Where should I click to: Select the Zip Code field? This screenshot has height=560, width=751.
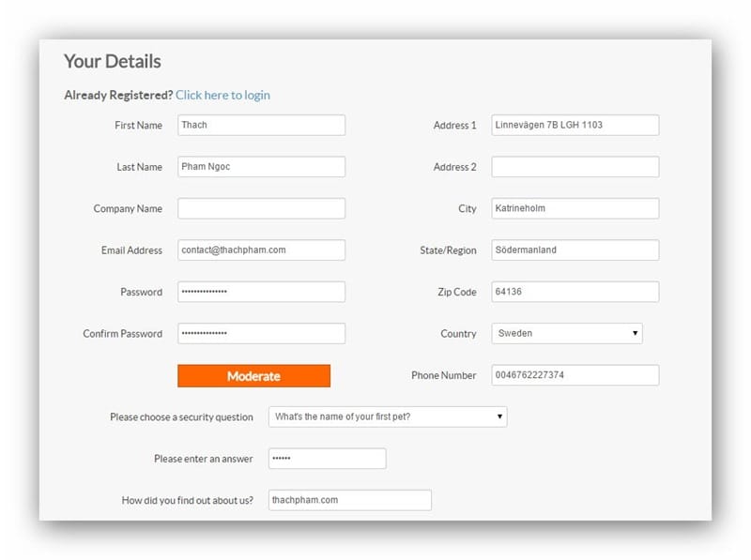pos(575,292)
